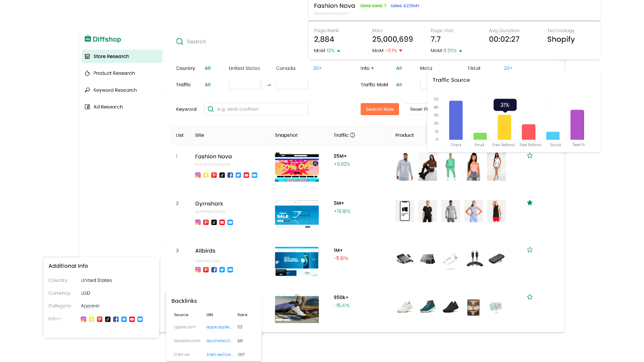Open Gymshark's TikTok icon
Screen dimensions: 644x362
click(x=214, y=222)
